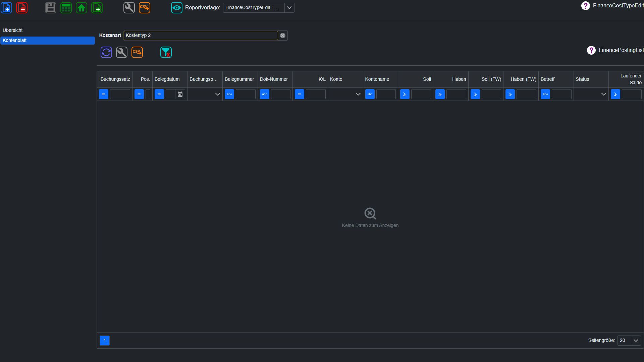Toggle the Buchungssatz equals filter operator
The width and height of the screenshot is (644, 362).
pyautogui.click(x=104, y=94)
